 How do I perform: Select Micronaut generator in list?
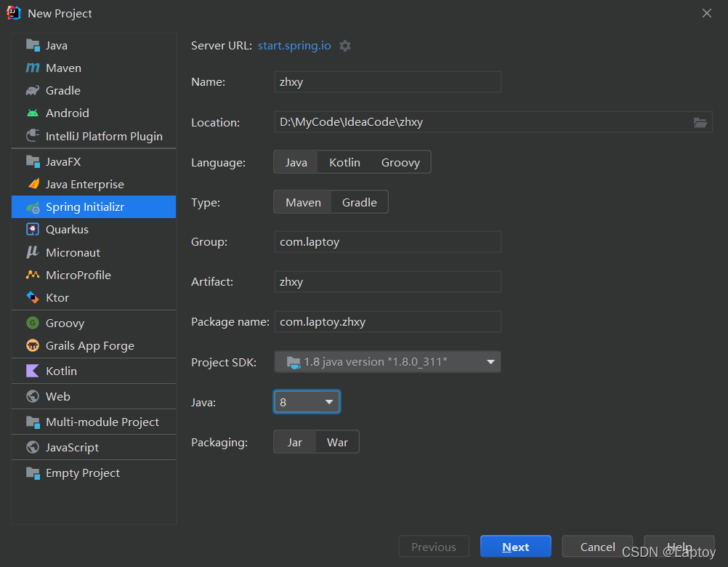[x=94, y=252]
